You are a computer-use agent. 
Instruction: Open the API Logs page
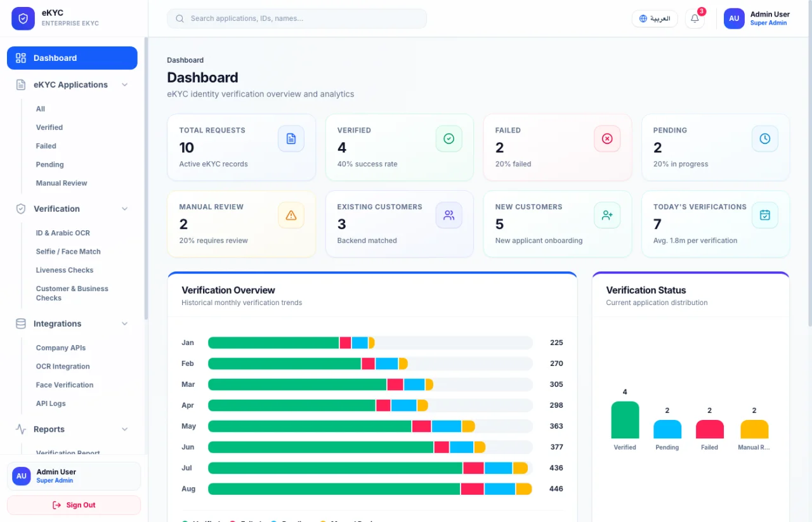(51, 403)
